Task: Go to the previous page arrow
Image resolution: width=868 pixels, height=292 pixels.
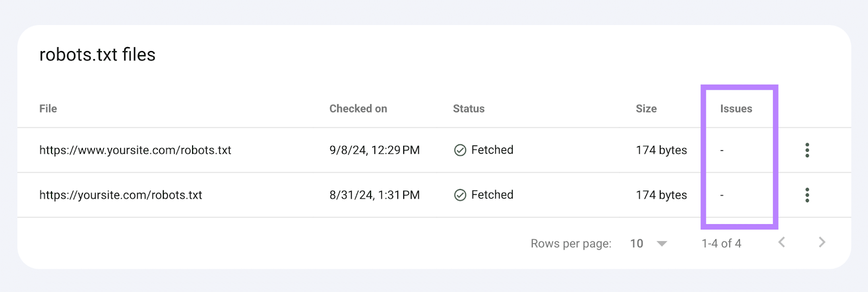Action: tap(782, 242)
